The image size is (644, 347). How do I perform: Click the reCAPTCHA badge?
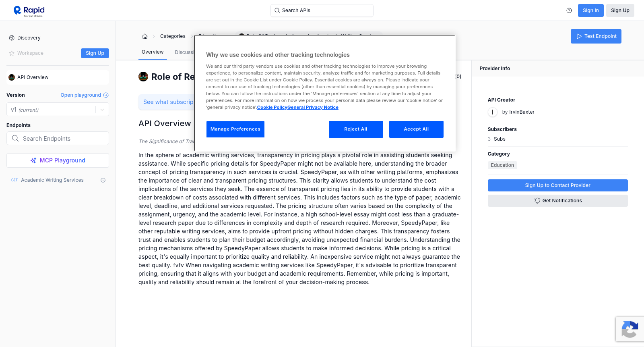[630, 329]
